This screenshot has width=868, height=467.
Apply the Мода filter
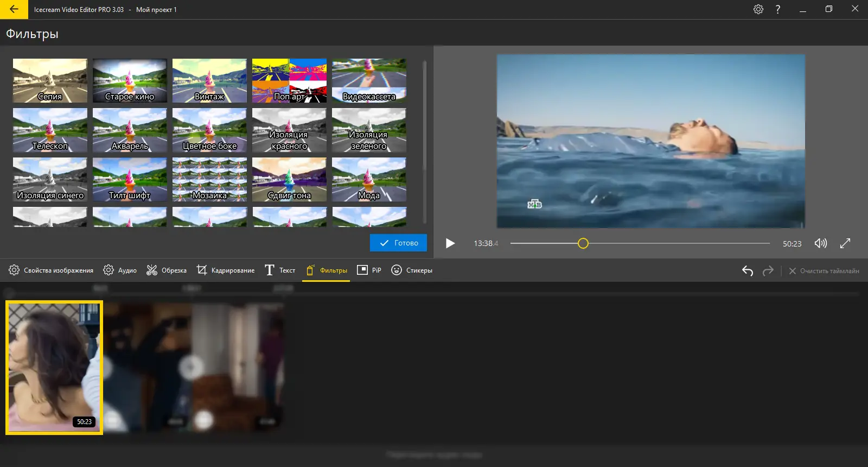click(369, 179)
